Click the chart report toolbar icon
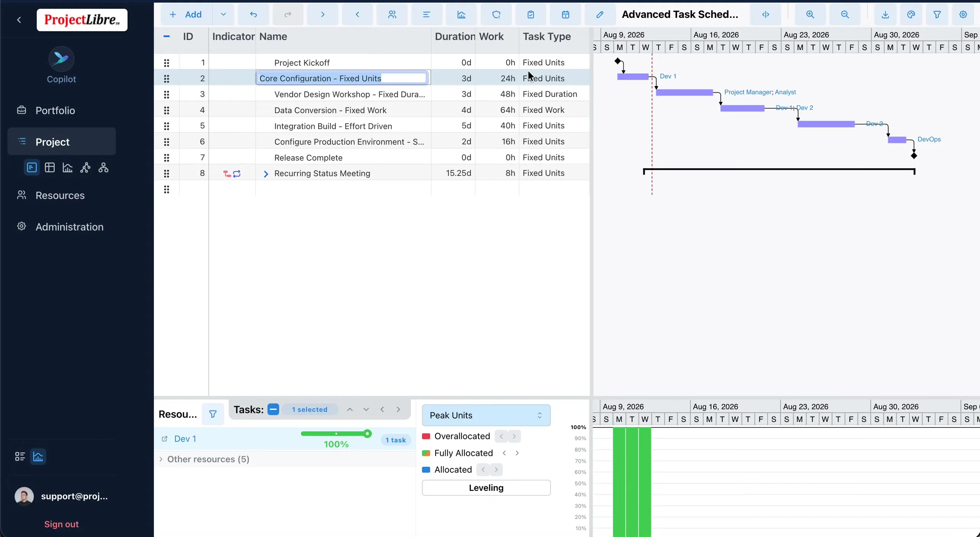 461,15
